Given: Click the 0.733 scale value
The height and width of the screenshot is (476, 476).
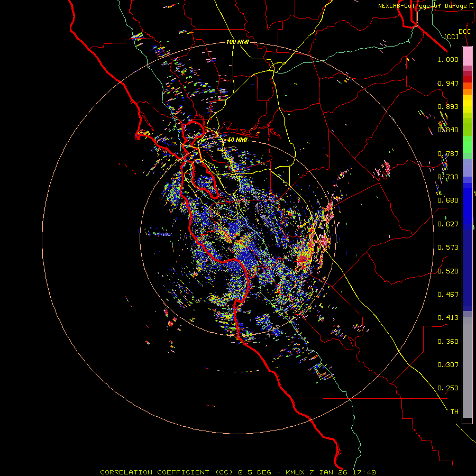Looking at the screenshot, I should 448,177.
